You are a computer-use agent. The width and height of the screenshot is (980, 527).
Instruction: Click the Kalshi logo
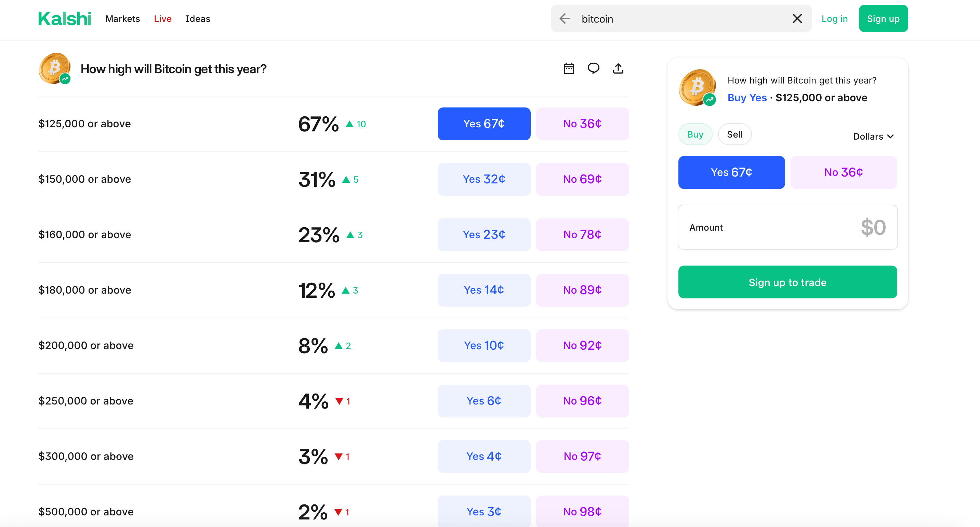pos(65,19)
